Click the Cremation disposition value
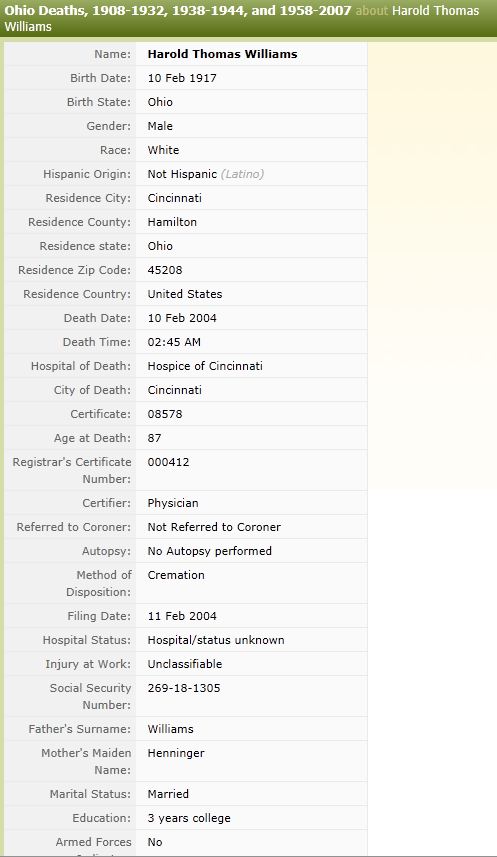 tap(176, 576)
